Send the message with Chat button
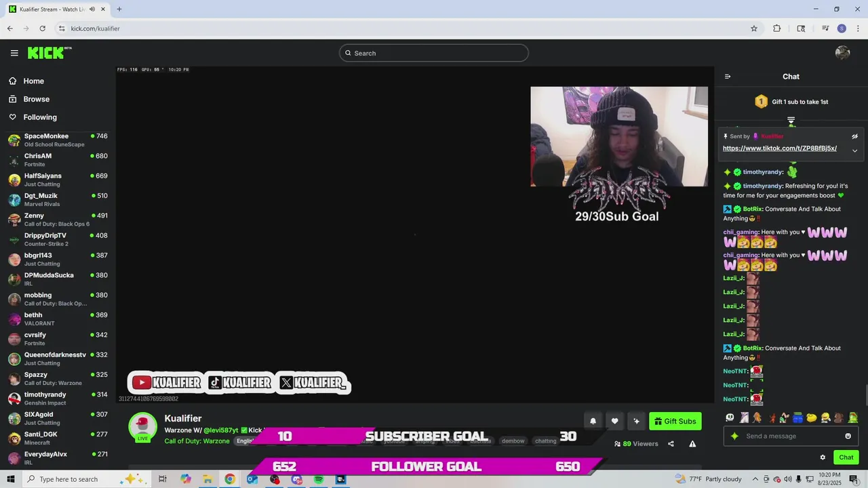The image size is (868, 488). click(846, 457)
